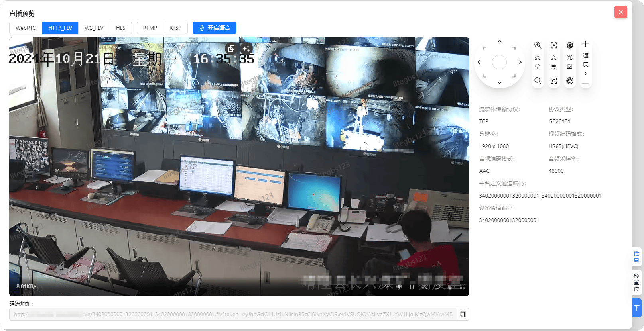Open the aperture with upper 光圈 icon
Screen dimensions: 644x331
tap(569, 45)
